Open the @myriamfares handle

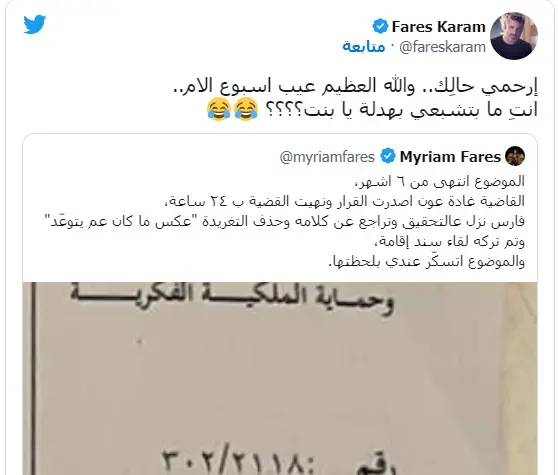coord(327,157)
